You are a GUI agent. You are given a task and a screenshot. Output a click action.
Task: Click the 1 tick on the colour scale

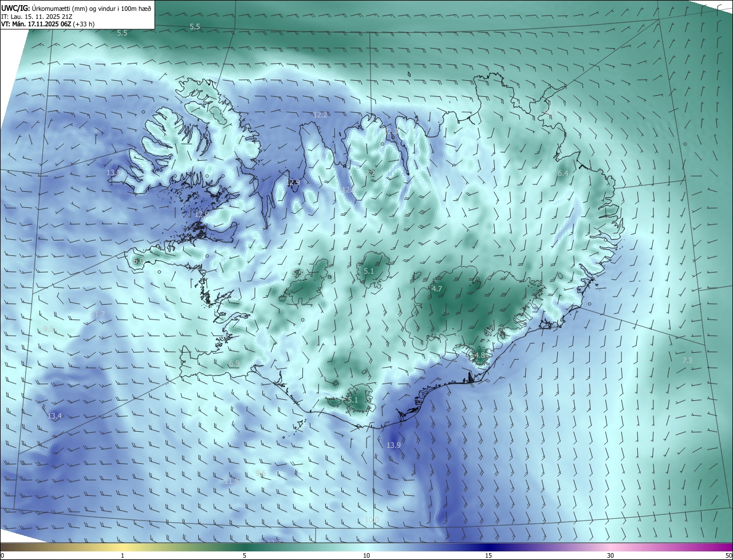(x=123, y=555)
